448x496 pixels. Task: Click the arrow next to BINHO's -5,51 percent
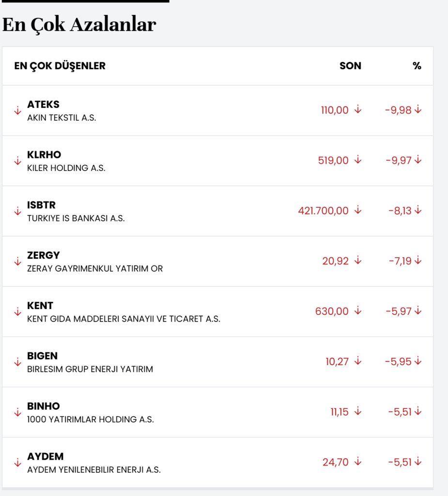(x=418, y=411)
